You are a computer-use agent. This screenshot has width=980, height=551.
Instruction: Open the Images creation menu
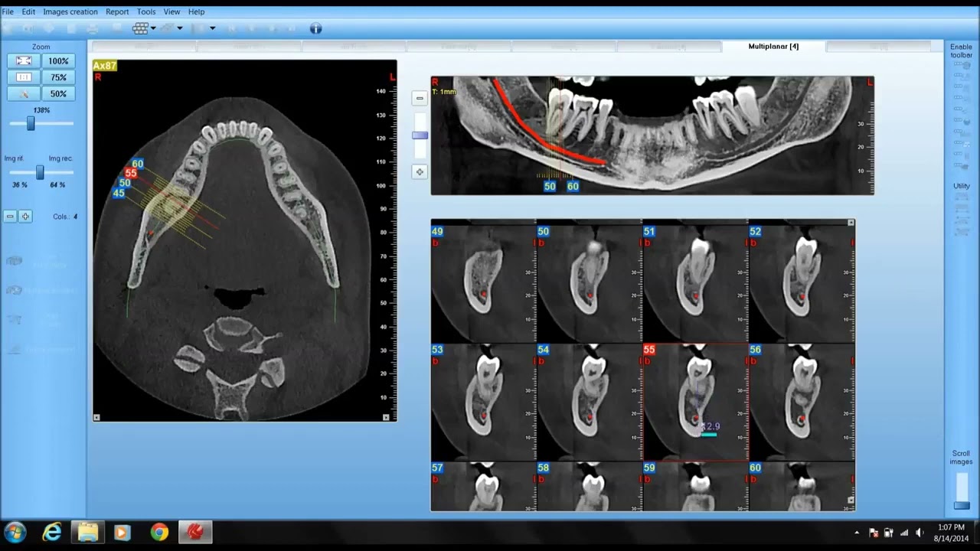point(70,11)
